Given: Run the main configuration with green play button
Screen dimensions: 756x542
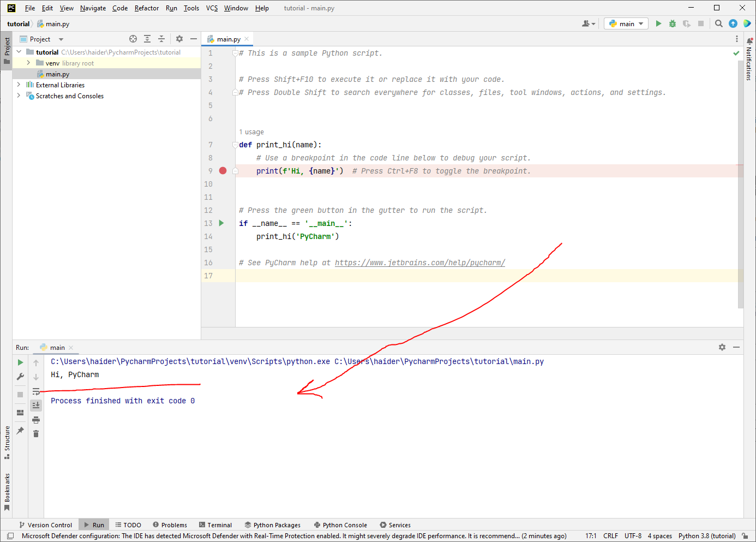Looking at the screenshot, I should [658, 23].
